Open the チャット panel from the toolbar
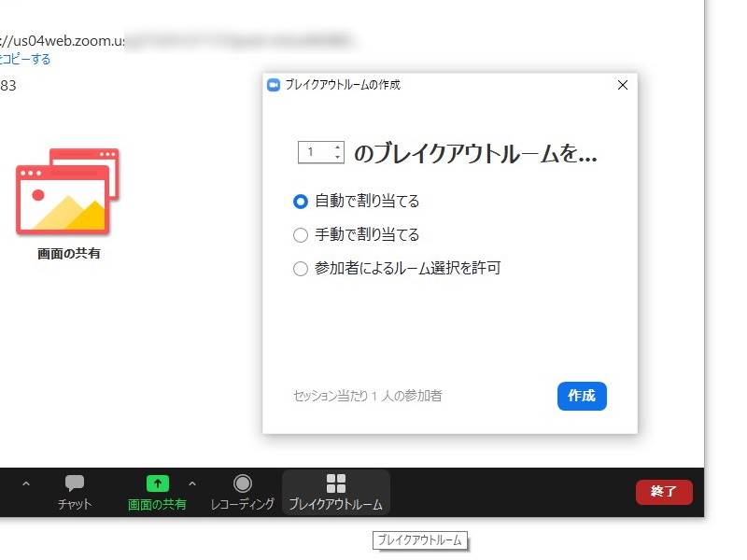The width and height of the screenshot is (747, 560). pyautogui.click(x=75, y=493)
